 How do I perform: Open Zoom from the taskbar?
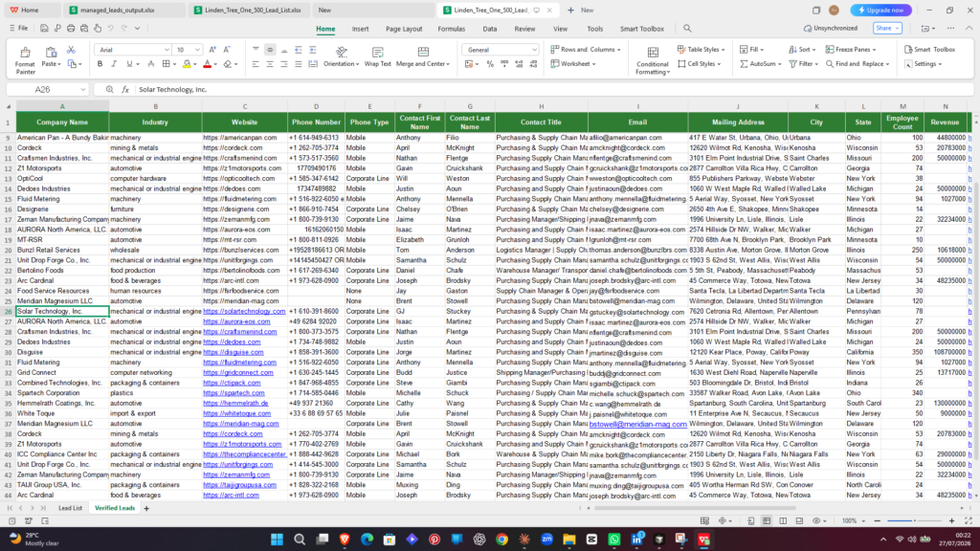click(x=546, y=540)
